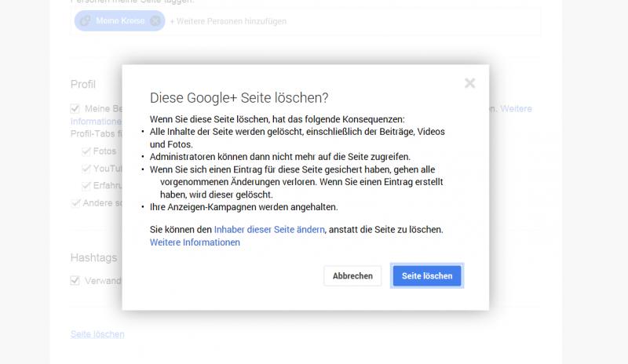Open Weitere Informationen link inside the dialog
This screenshot has height=364, width=628.
pyautogui.click(x=195, y=242)
